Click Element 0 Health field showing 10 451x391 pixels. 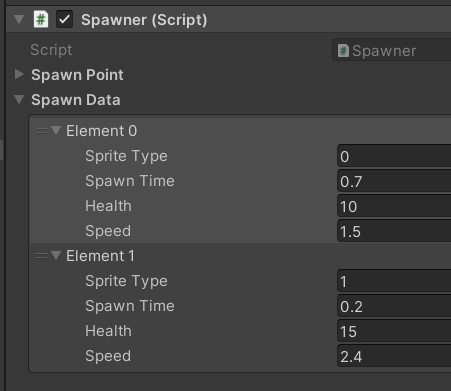(394, 206)
